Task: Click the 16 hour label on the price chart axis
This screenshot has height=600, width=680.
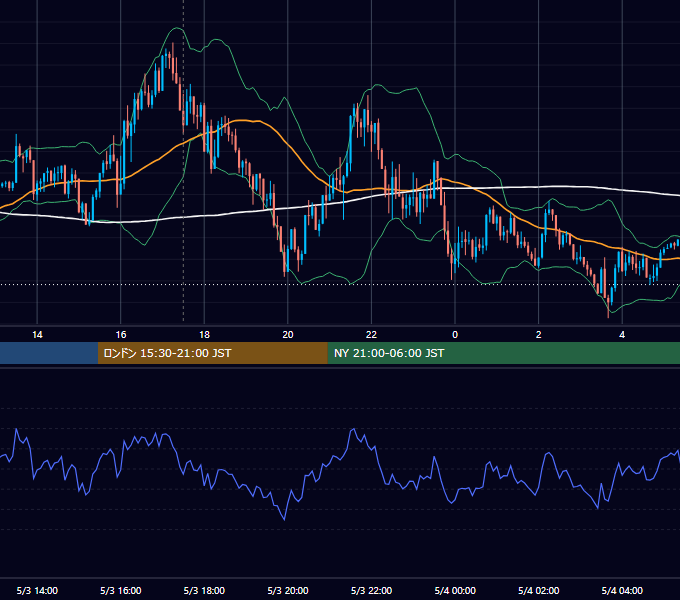Action: coord(121,335)
